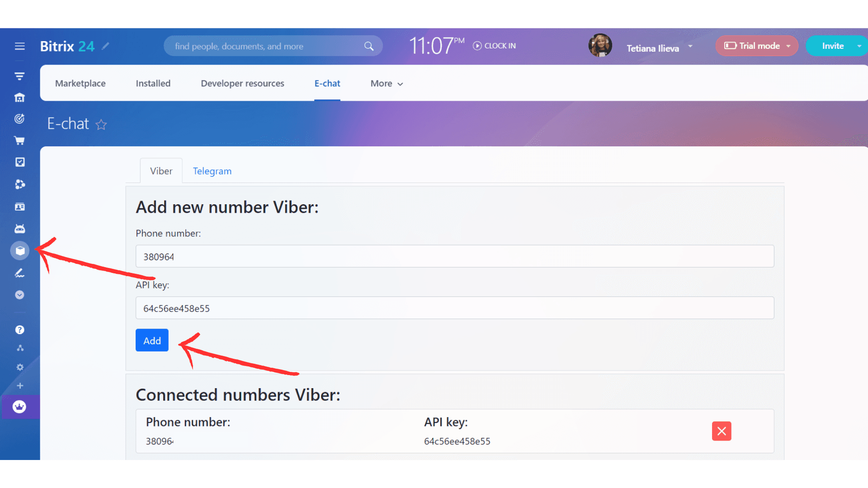
Task: Click the Tetiana Ilieva profile avatar
Action: coord(600,46)
